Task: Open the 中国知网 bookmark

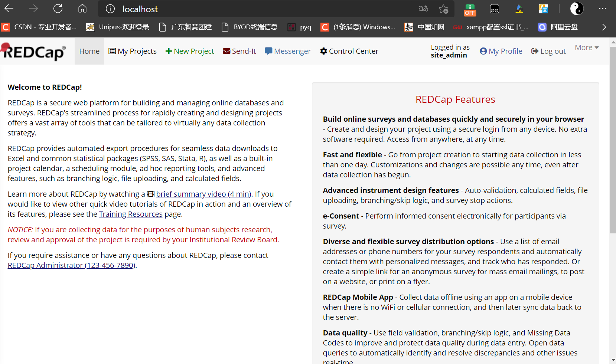Action: (424, 27)
